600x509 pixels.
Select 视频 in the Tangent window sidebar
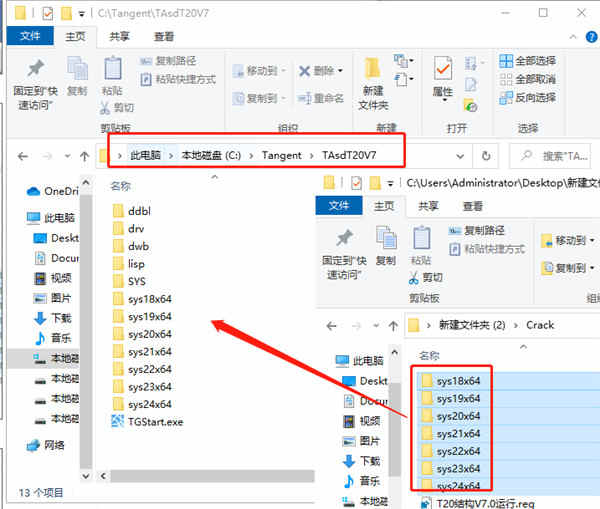54,278
